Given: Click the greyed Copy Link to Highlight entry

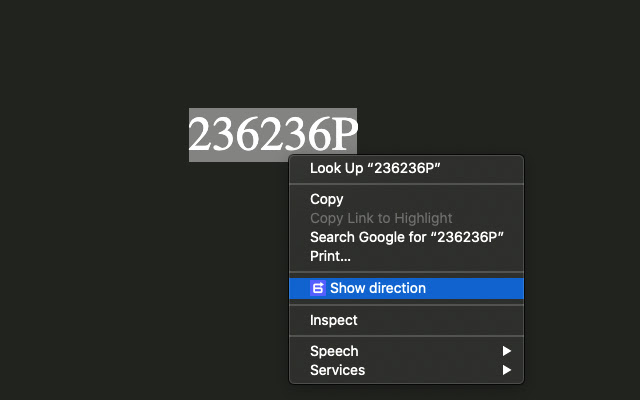Looking at the screenshot, I should (381, 218).
